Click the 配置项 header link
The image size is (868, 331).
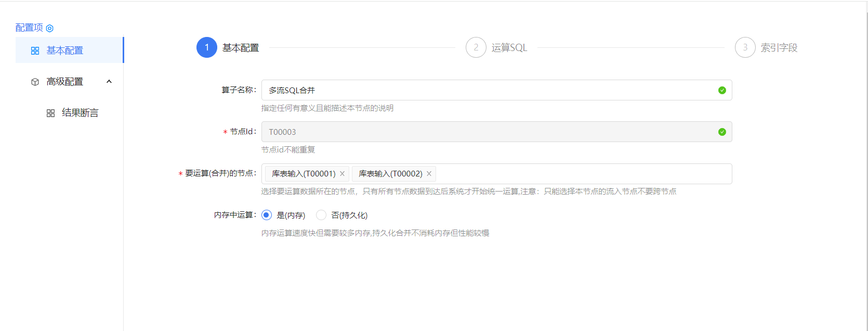[x=29, y=28]
